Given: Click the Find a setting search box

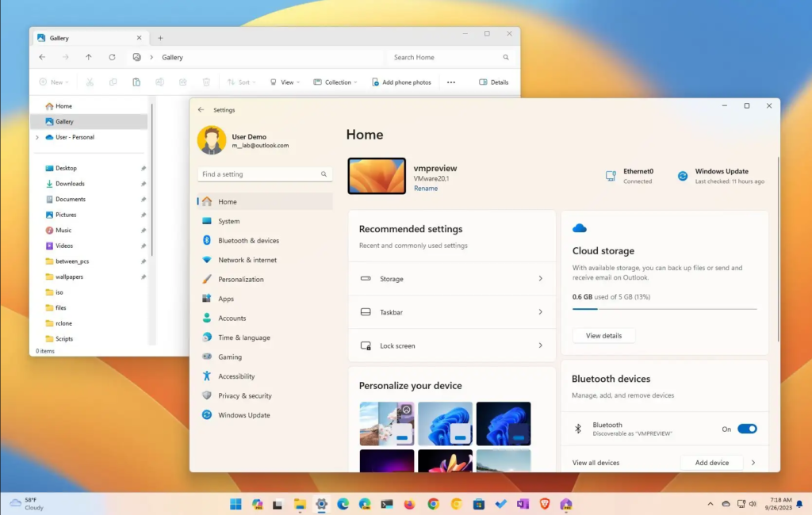Looking at the screenshot, I should [265, 174].
